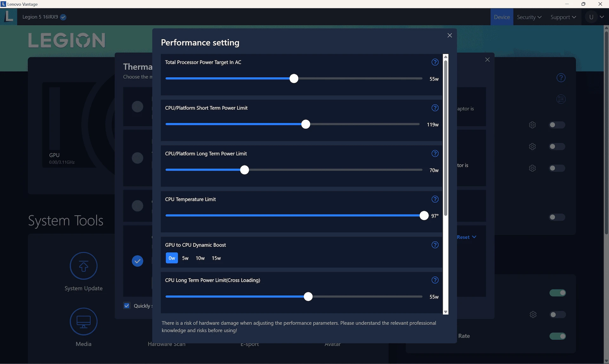The image size is (609, 364).
Task: Select the first thermal mode radio option
Action: [x=137, y=107]
